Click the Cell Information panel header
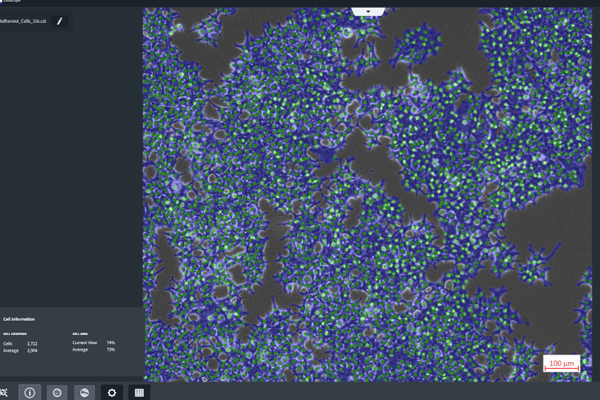600x400 pixels. [19, 319]
